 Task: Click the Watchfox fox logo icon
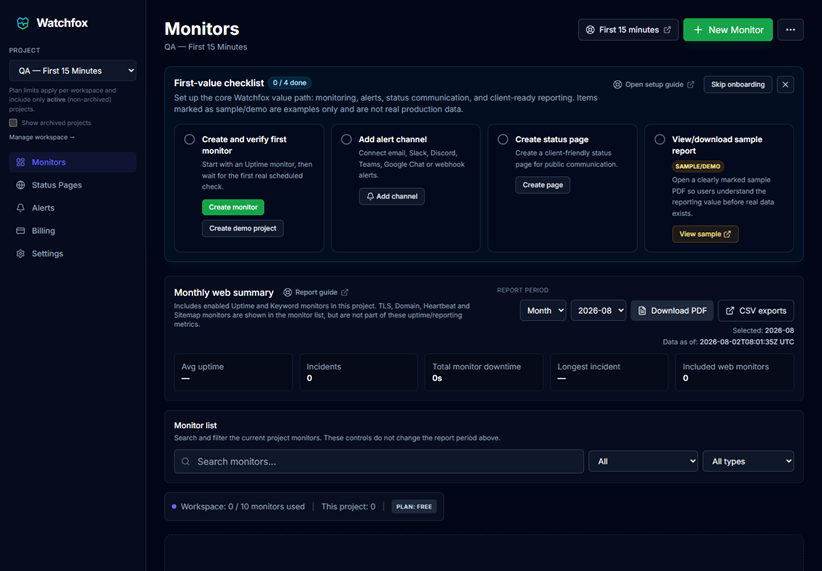click(23, 23)
